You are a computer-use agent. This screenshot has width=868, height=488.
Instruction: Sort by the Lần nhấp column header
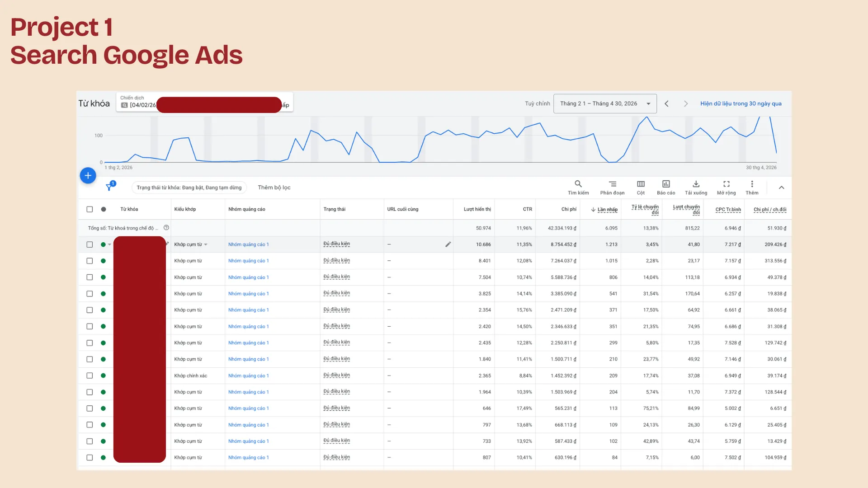coord(604,209)
